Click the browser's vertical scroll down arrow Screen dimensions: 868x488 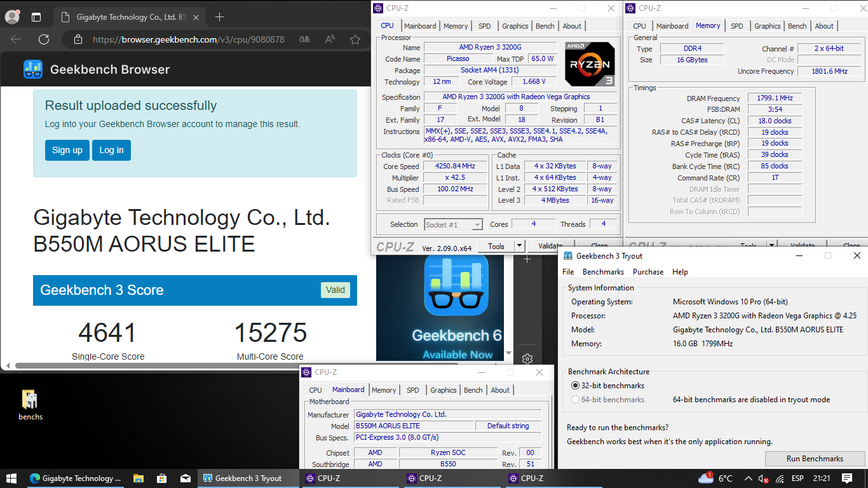point(508,354)
